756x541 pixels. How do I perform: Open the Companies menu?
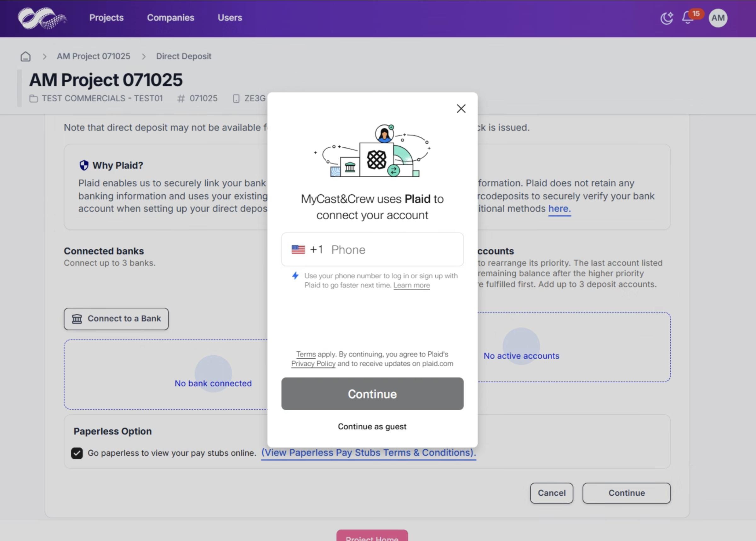point(171,18)
